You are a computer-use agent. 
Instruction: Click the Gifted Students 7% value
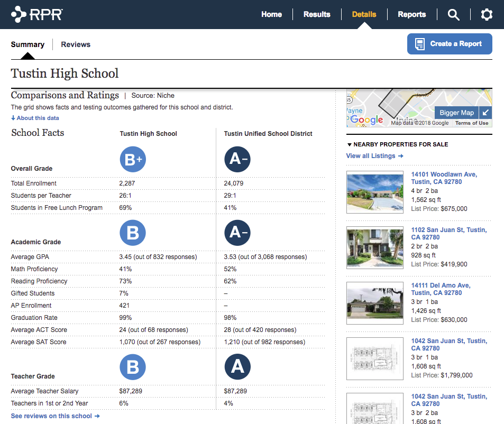[124, 293]
